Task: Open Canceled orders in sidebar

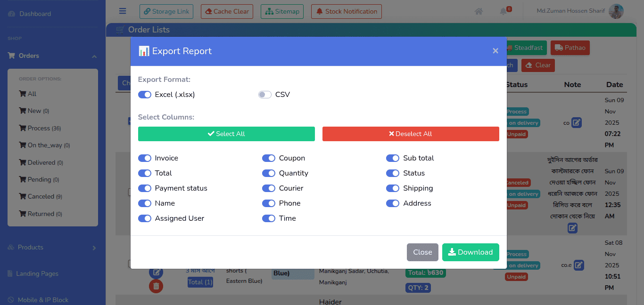Action: click(x=41, y=197)
